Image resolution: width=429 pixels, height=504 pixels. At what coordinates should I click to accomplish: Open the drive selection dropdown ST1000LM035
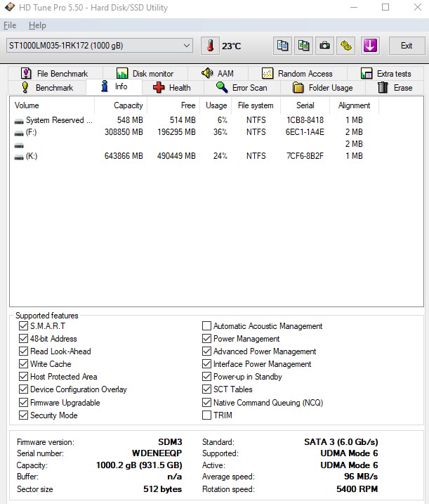[x=100, y=46]
